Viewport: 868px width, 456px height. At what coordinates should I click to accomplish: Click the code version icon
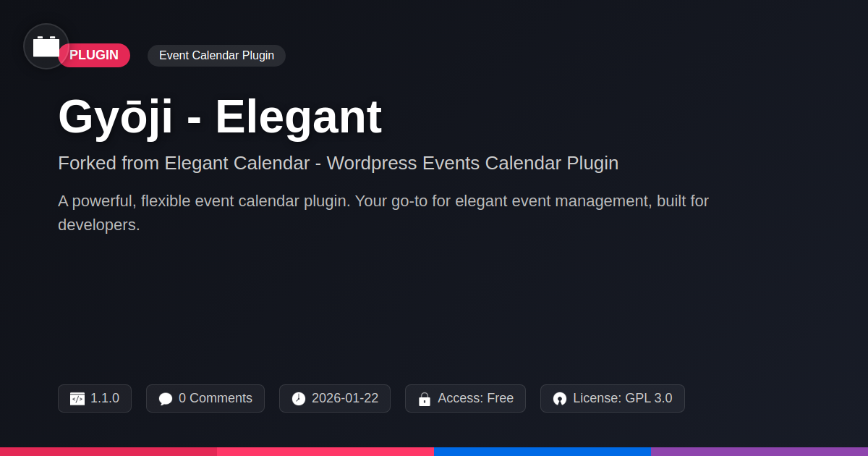[x=77, y=399]
